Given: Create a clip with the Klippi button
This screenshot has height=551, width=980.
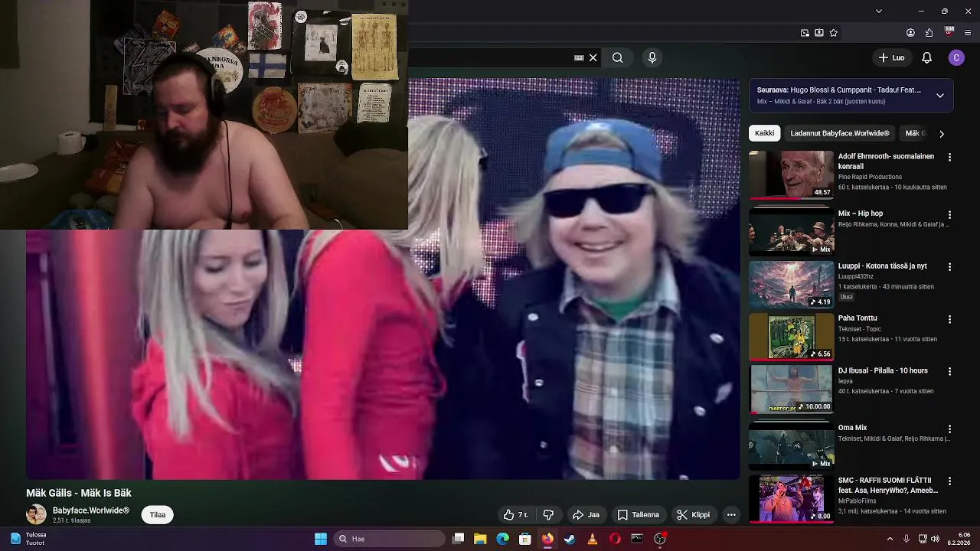Looking at the screenshot, I should click(x=693, y=515).
